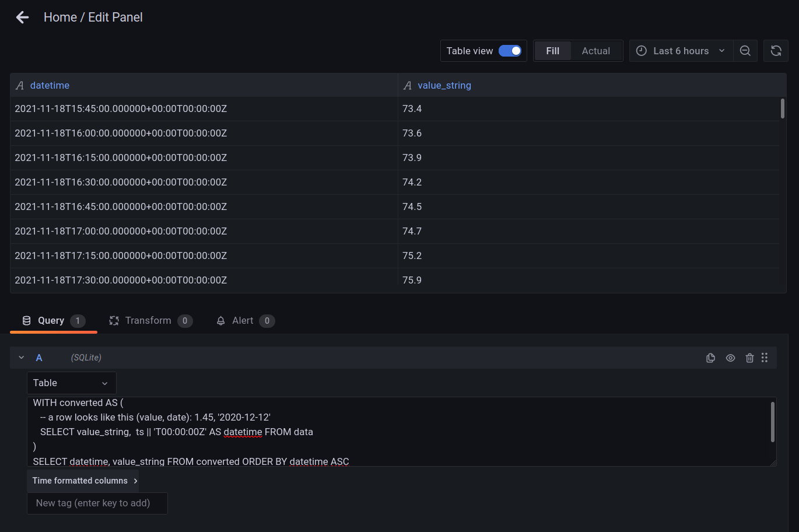799x532 pixels.
Task: Click the 2021-11-18T16:00:00 datetime cell
Action: tap(204, 133)
